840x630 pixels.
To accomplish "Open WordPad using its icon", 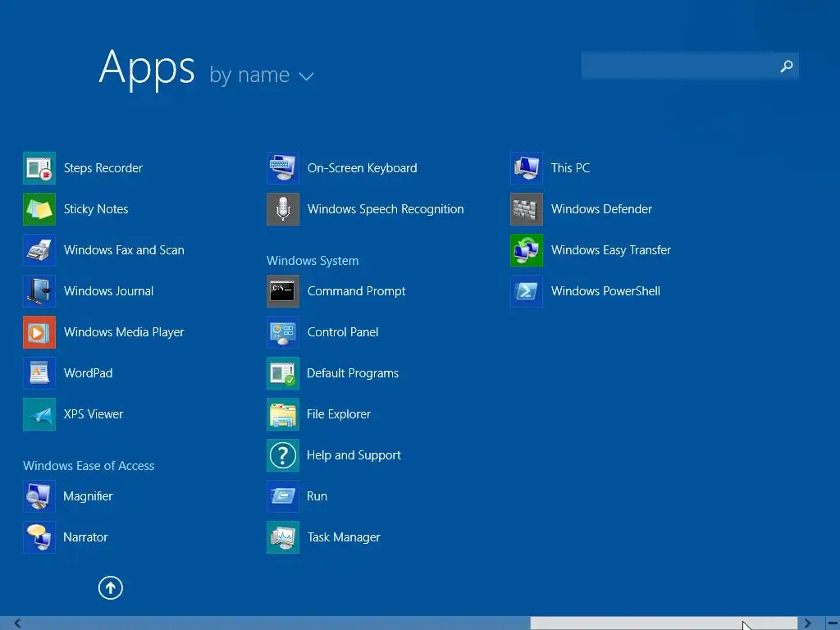I will point(39,373).
